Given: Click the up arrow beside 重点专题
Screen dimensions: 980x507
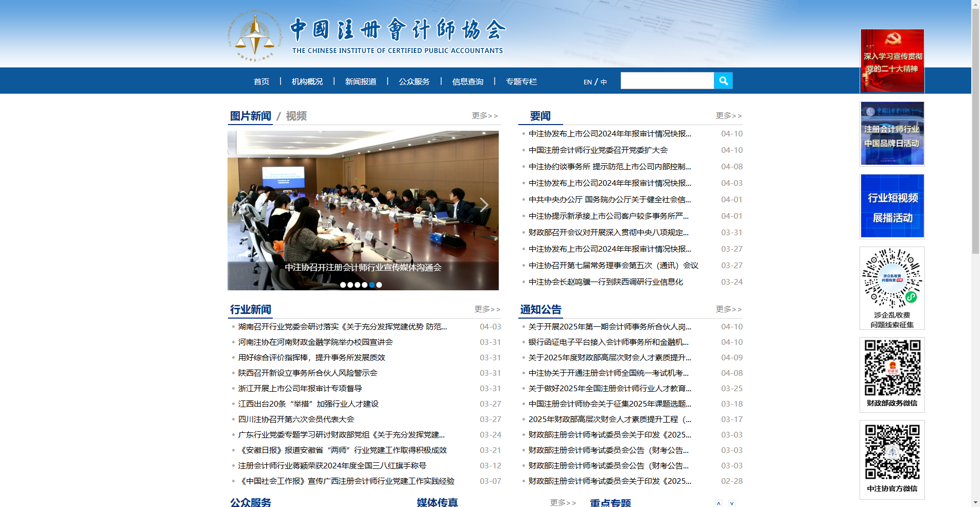Looking at the screenshot, I should click(719, 503).
